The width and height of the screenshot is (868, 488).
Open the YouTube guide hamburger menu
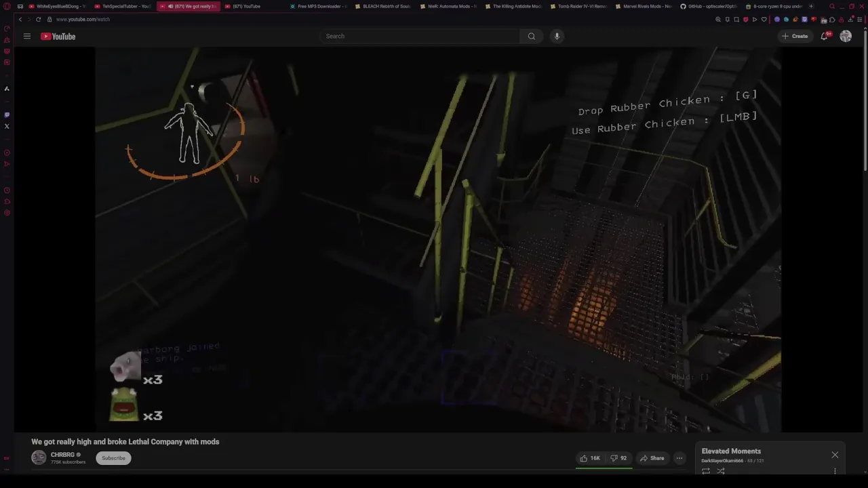(x=27, y=36)
